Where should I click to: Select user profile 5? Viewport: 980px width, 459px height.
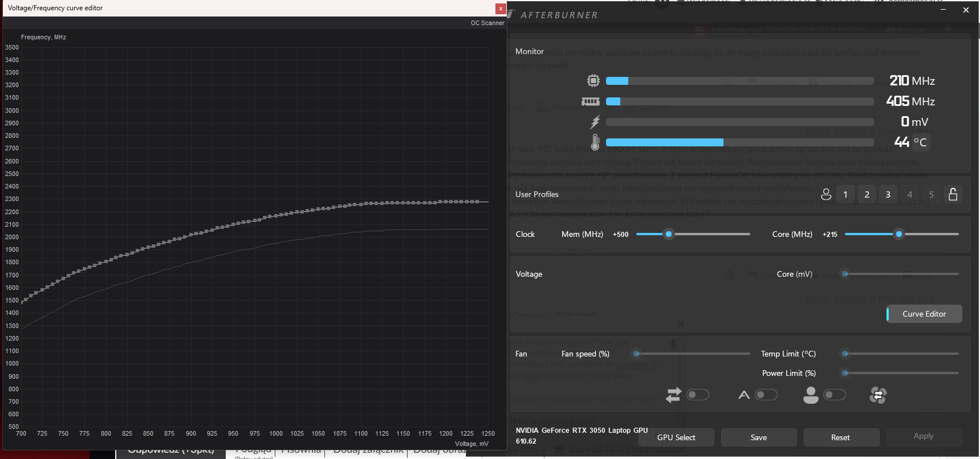(932, 194)
